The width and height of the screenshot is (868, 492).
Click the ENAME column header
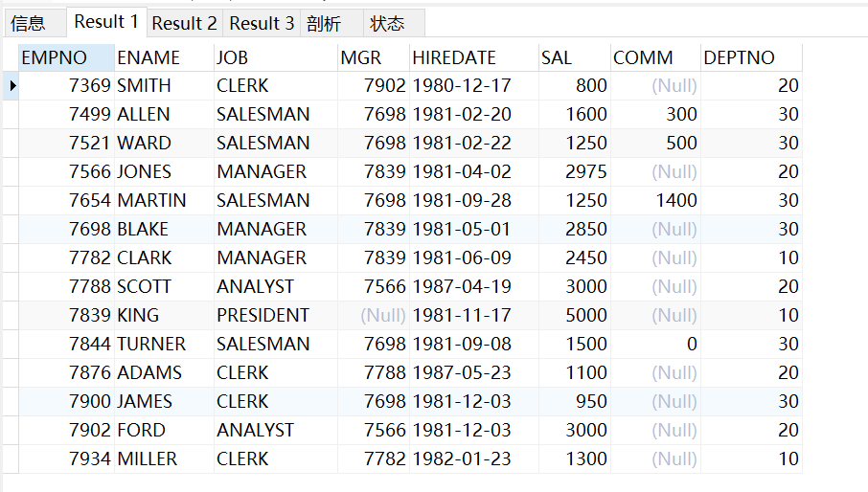click(x=165, y=57)
